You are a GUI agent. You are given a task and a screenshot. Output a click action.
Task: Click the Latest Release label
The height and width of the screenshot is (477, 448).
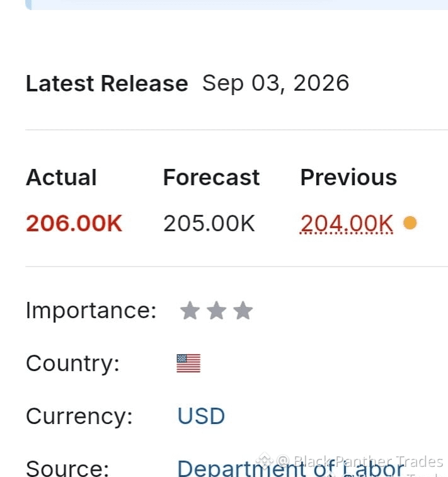tap(107, 83)
